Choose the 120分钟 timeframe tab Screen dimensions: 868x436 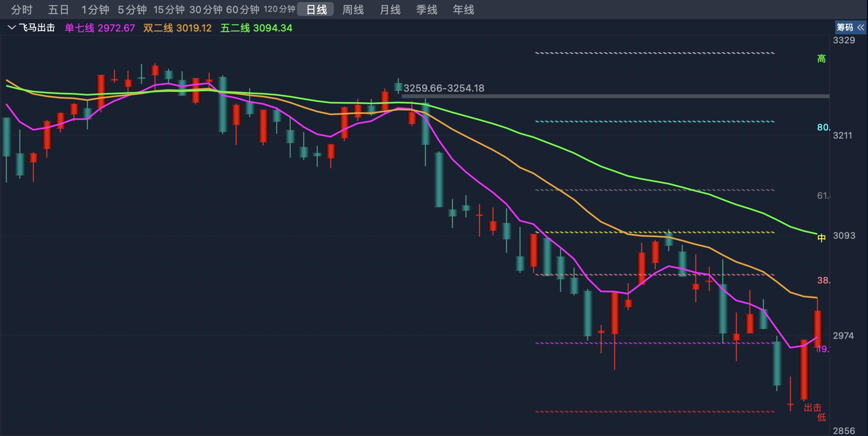(x=279, y=9)
